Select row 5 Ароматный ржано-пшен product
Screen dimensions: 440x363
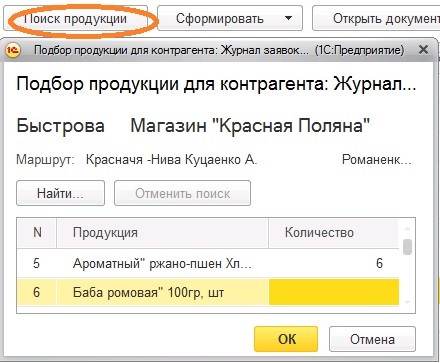click(x=208, y=263)
